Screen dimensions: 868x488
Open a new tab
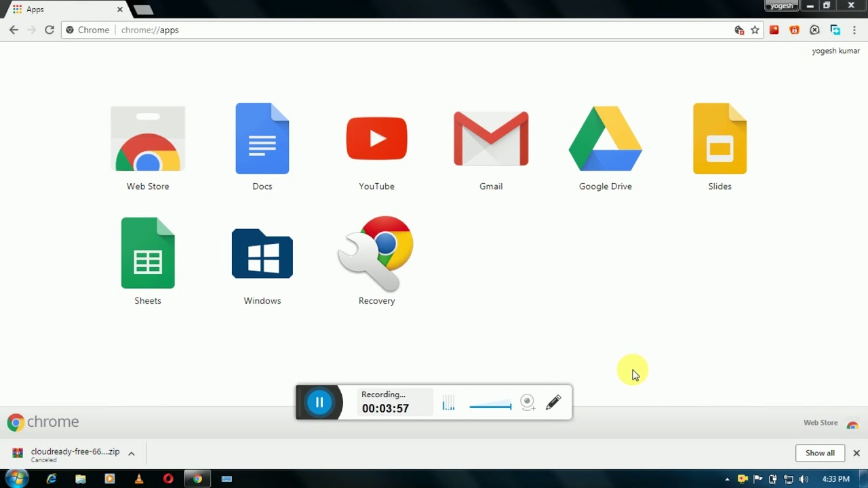[x=143, y=9]
